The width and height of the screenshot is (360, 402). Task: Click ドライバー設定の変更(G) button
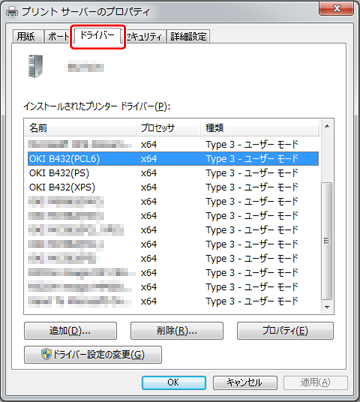93,354
